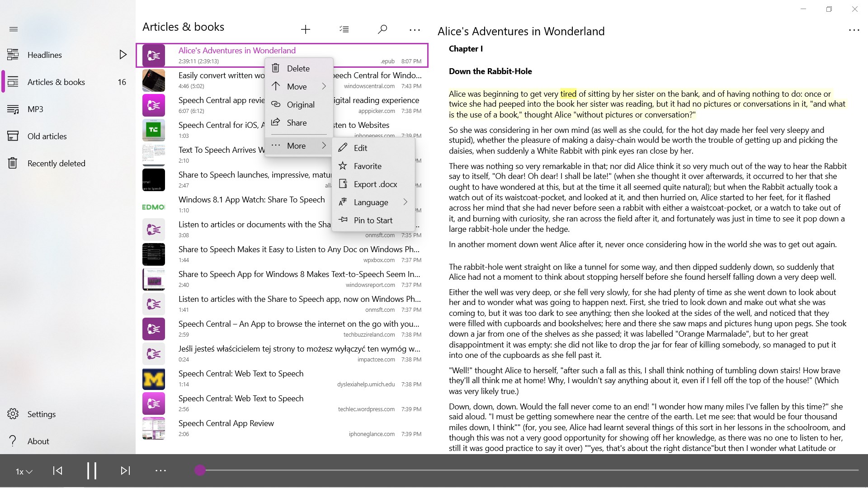The image size is (868, 488).
Task: Start playback of Headlines with the play icon
Action: [123, 54]
